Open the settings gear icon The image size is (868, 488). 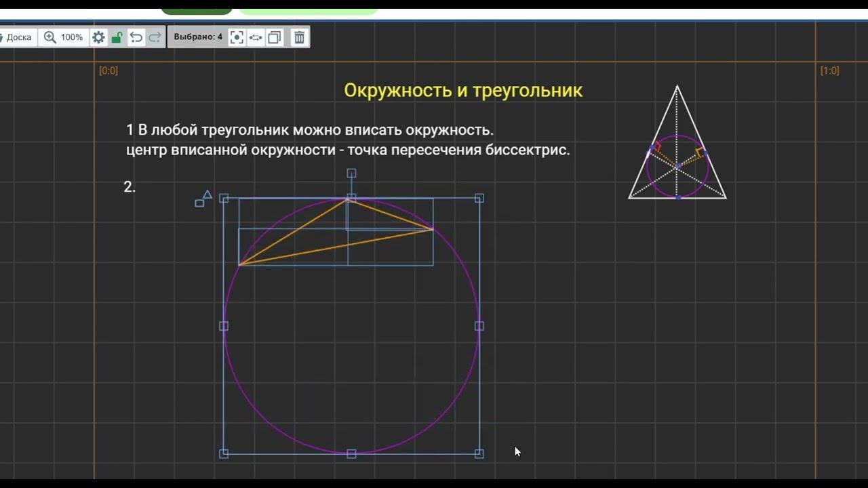(x=99, y=37)
